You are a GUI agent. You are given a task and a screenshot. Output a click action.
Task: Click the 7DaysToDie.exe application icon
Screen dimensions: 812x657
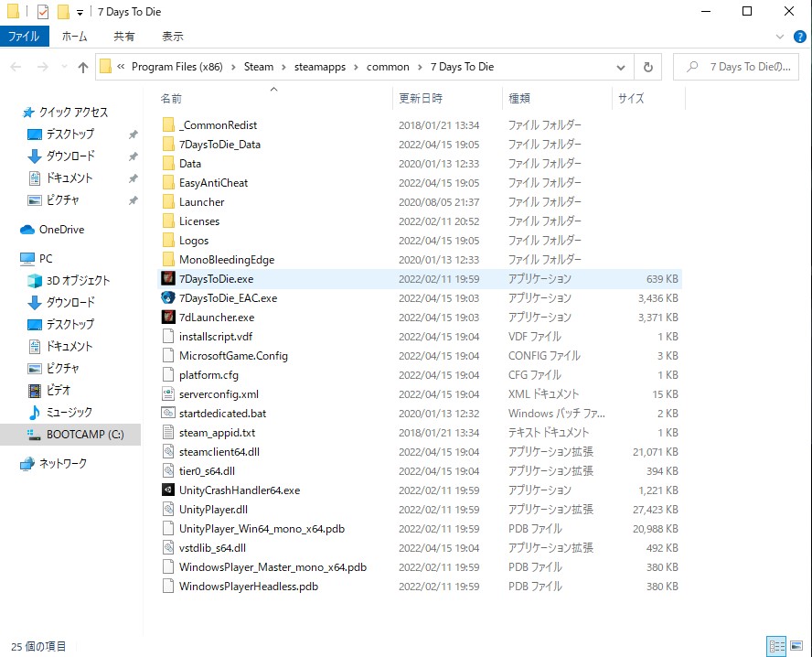tap(167, 279)
